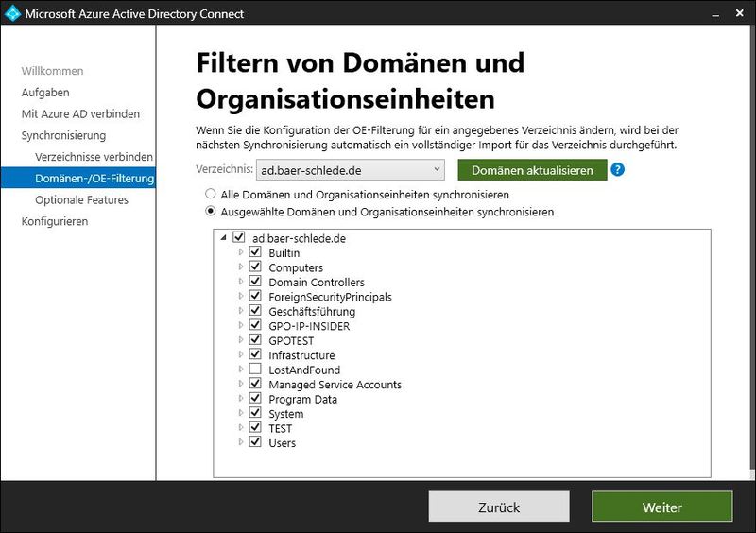Expand the Program Data node arrow
This screenshot has height=533, width=756.
tap(241, 398)
